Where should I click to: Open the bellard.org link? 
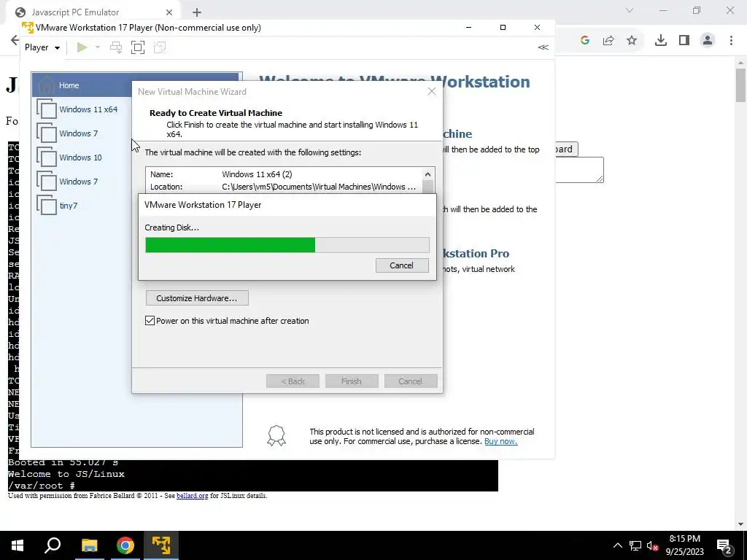[193, 496]
